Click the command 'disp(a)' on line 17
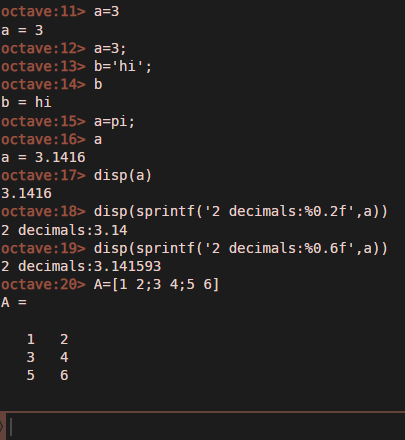Image resolution: width=405 pixels, height=440 pixels. click(x=123, y=176)
